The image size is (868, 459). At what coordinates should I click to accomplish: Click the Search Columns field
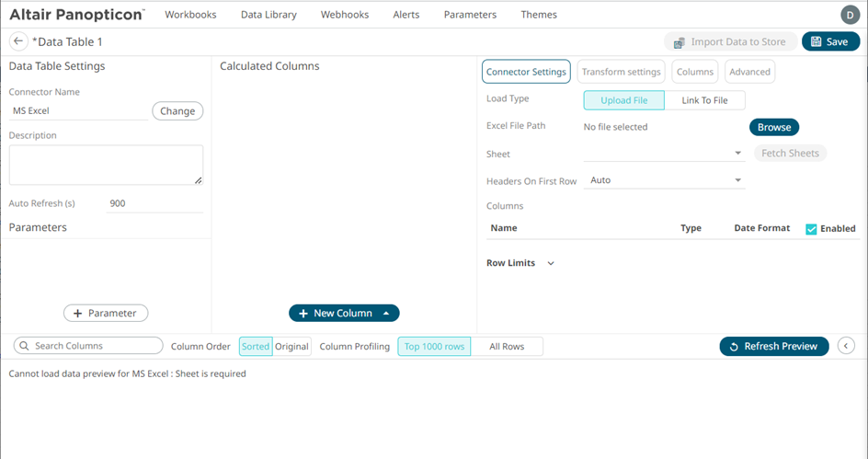click(89, 346)
